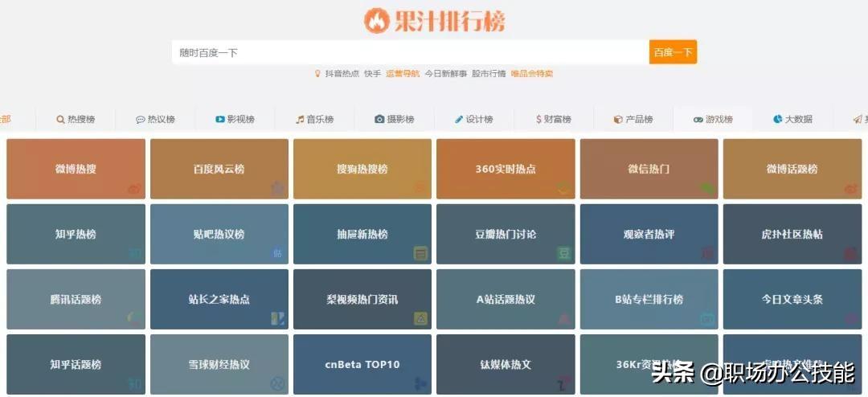Click the pencil icon of 设计榜 tab

point(459,119)
